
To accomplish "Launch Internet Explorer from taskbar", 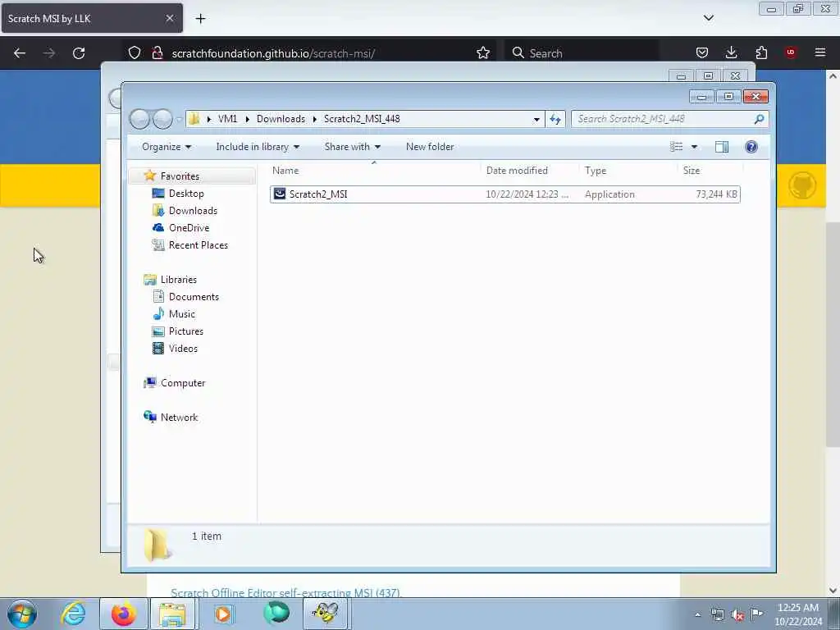I will coord(73,614).
